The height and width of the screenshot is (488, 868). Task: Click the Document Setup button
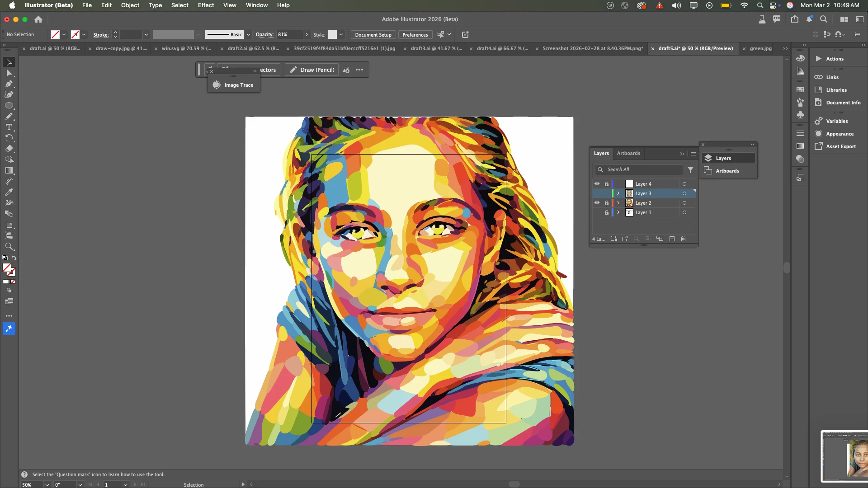tap(373, 35)
